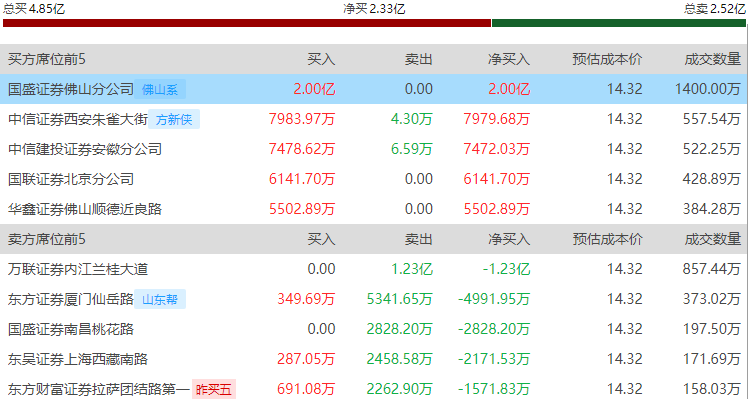
Task: Select the 中信建投证券安徽分公司 seat
Action: 85,149
